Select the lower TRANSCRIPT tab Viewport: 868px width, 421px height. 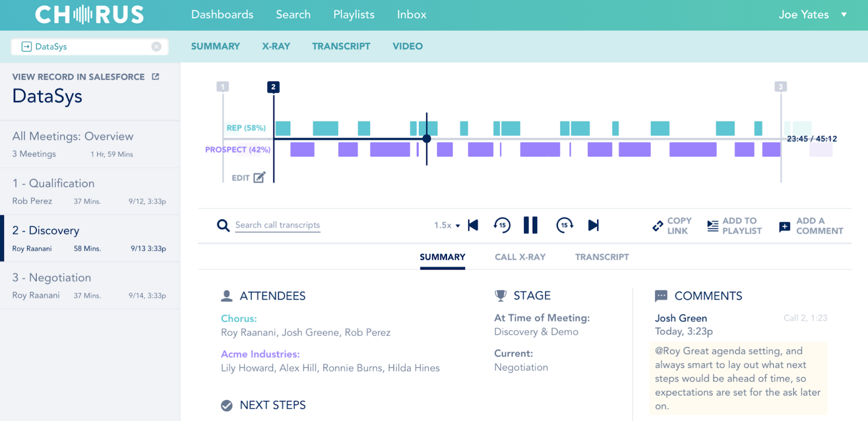602,257
